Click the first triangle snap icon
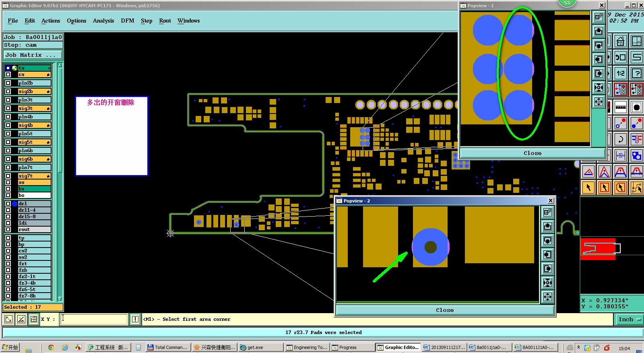644x353 pixels. point(588,172)
